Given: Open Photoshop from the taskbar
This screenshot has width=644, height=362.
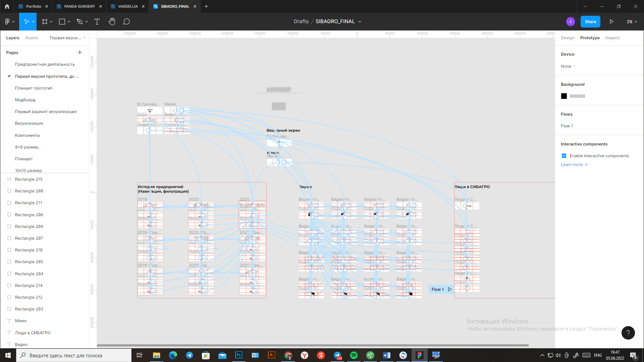Looking at the screenshot, I should click(x=239, y=355).
